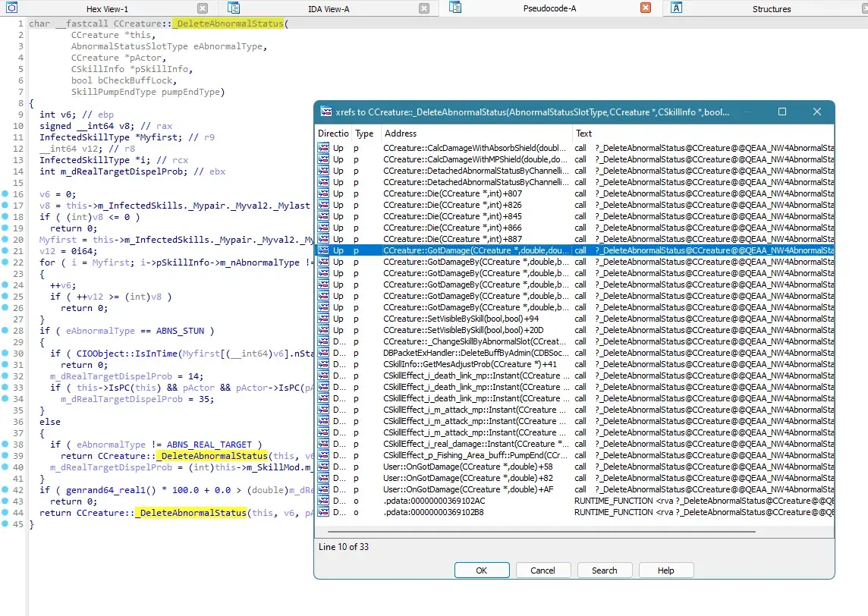
Task: Select SetVisibleBySkill +94 xref
Action: coord(574,319)
